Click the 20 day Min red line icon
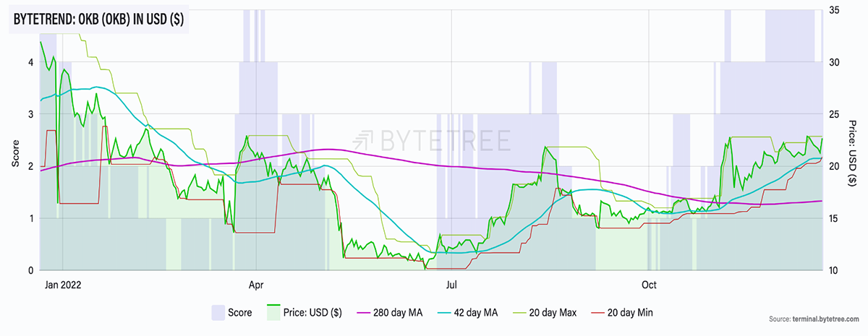Image resolution: width=868 pixels, height=336 pixels. coord(598,312)
